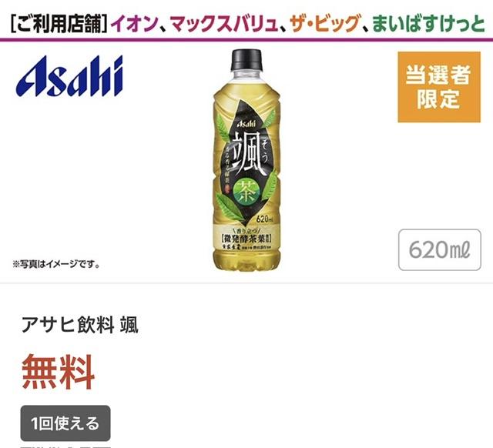Image resolution: width=493 pixels, height=448 pixels.
Task: Open the green まいばすけっと store link
Action: point(428,24)
